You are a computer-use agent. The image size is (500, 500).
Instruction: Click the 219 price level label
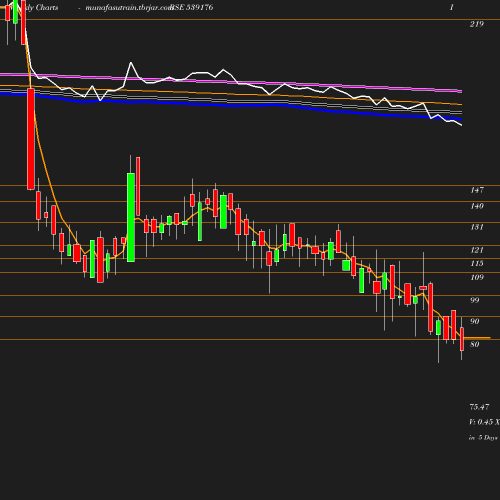coord(477,24)
